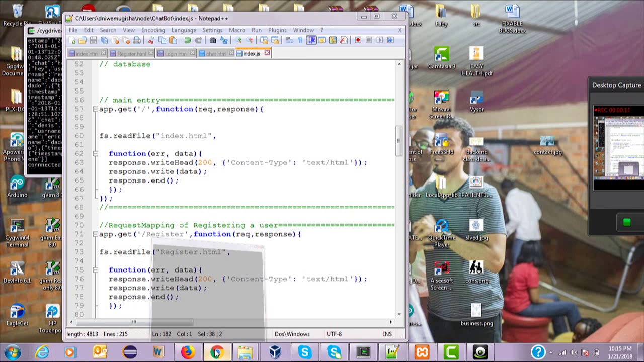Toggle Word wrap in the toolbar
This screenshot has width=644, height=362.
click(289, 40)
